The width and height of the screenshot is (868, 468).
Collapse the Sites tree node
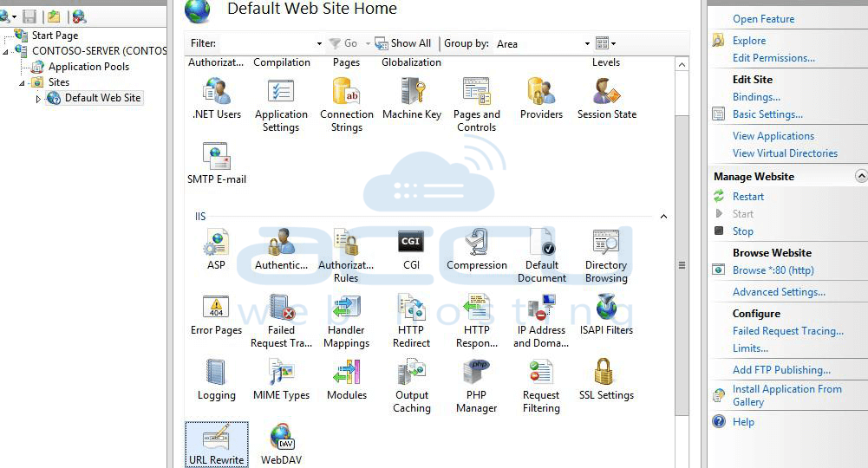coord(23,83)
